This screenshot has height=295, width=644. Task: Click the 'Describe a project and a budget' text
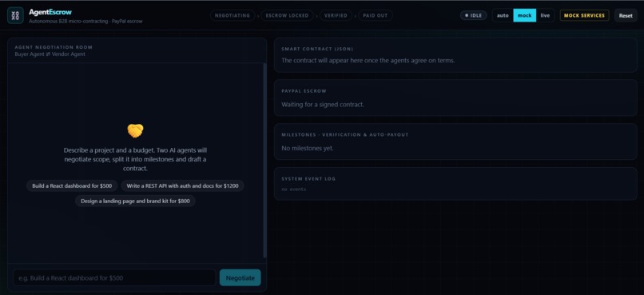pos(135,159)
